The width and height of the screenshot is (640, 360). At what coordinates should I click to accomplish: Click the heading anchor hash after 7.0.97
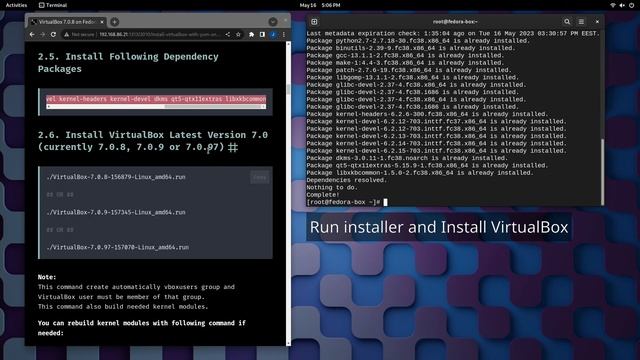click(x=233, y=147)
